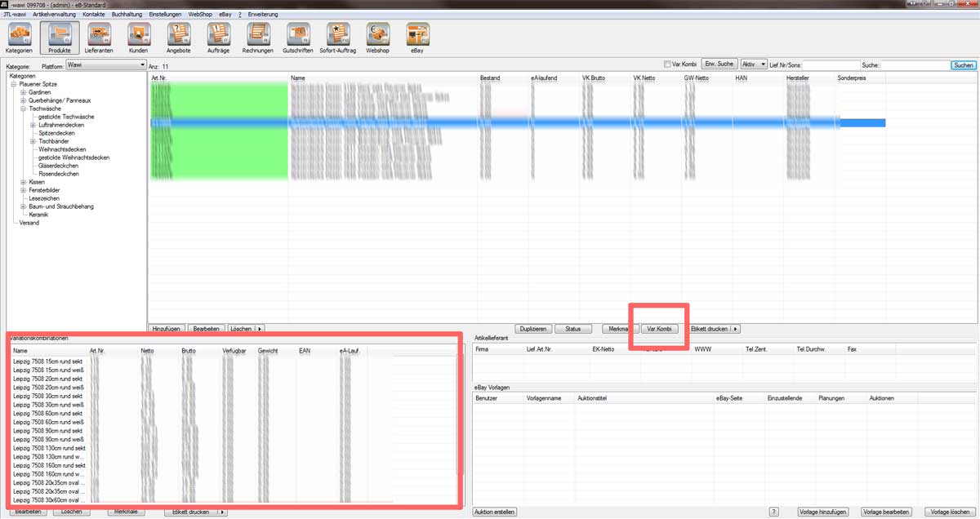Image resolution: width=980 pixels, height=519 pixels.
Task: Click into the Suche text field
Action: [x=915, y=64]
